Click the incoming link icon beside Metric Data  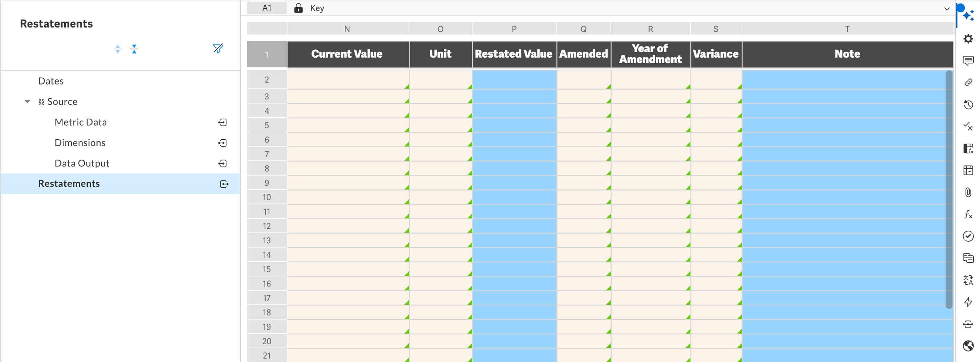222,123
